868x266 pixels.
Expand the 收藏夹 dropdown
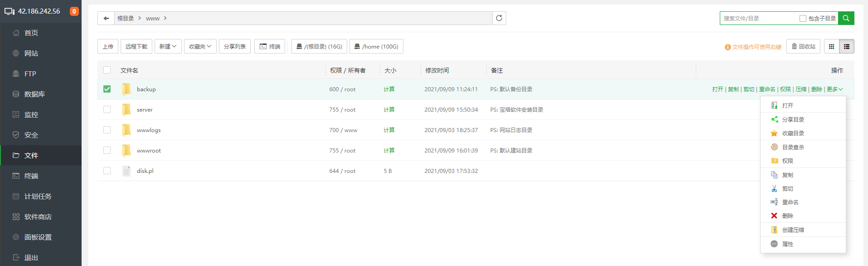pyautogui.click(x=200, y=46)
